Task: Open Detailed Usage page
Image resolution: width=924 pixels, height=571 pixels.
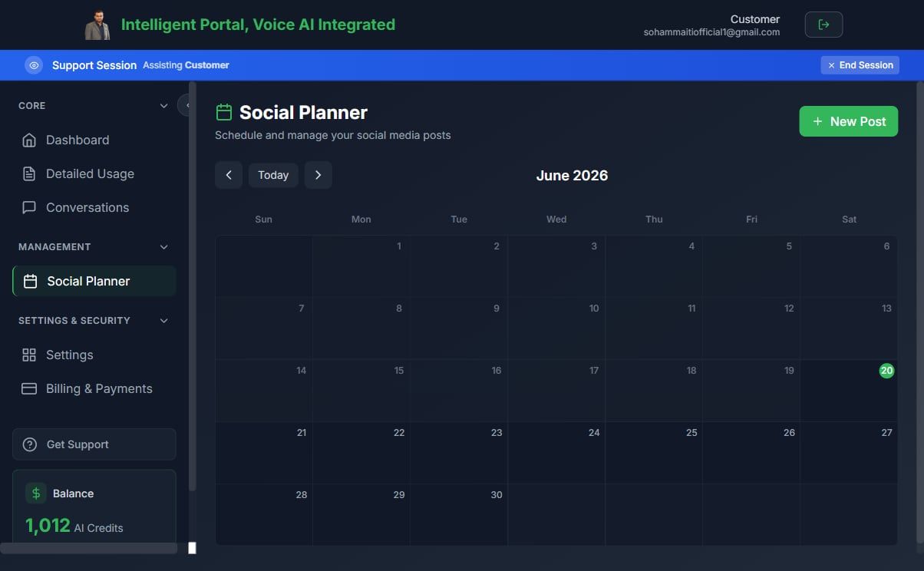Action: pyautogui.click(x=94, y=173)
